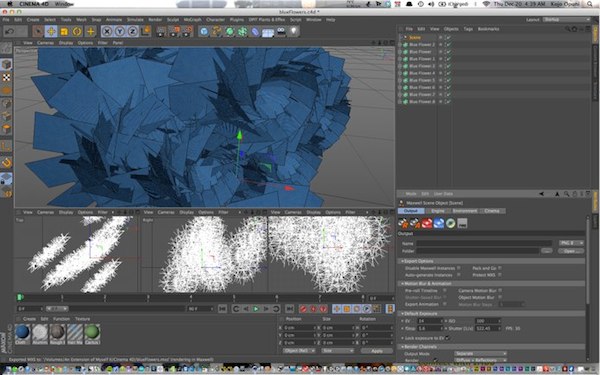
Task: Click the blue Cube primitive icon
Action: pyautogui.click(x=204, y=31)
